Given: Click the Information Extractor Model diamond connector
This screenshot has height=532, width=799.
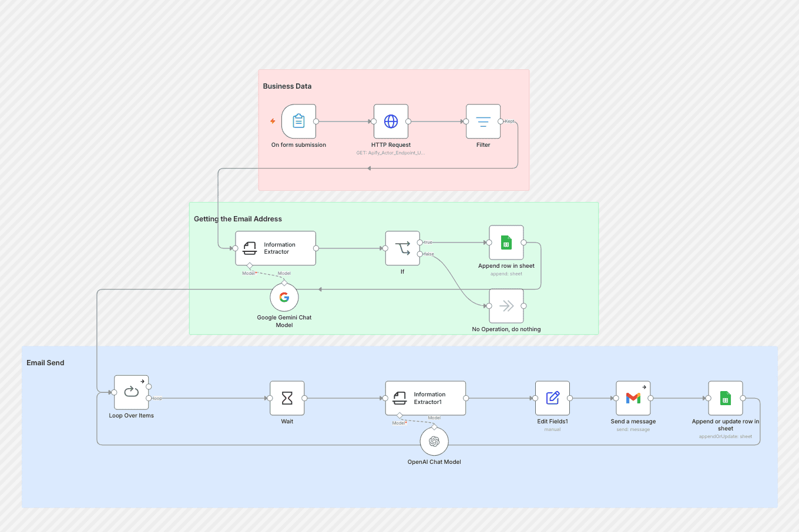Looking at the screenshot, I should coord(250,266).
